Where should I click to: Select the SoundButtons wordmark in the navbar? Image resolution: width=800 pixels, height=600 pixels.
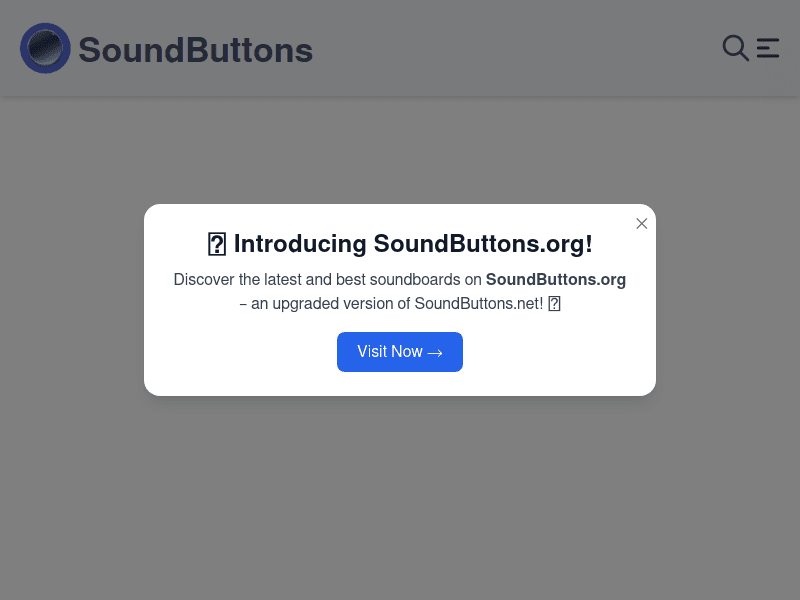coord(196,48)
